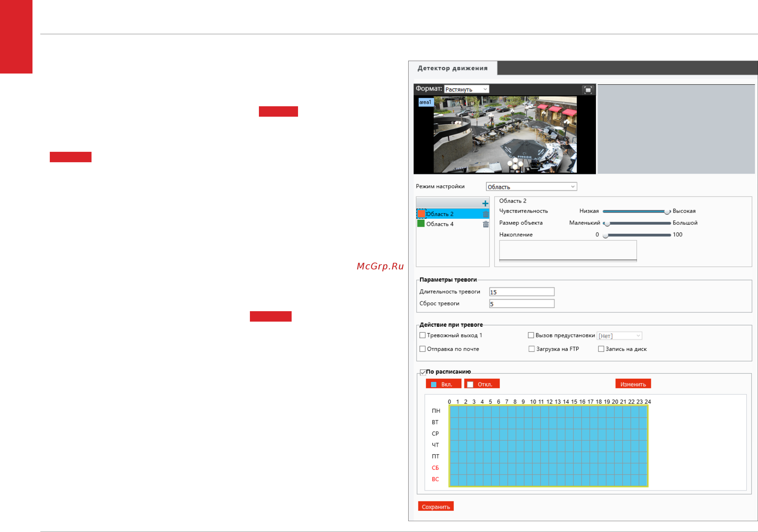The image size is (758, 532).
Task: Switch to the Детектор движения tab
Action: 452,68
